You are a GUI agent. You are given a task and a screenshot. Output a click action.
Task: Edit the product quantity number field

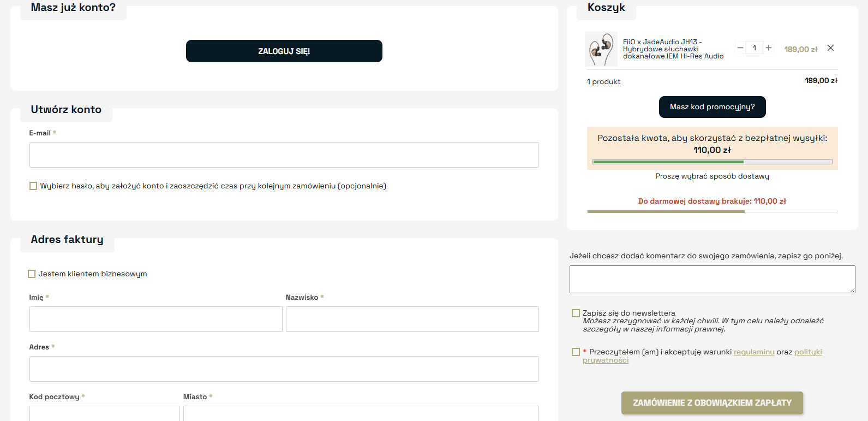pyautogui.click(x=755, y=48)
